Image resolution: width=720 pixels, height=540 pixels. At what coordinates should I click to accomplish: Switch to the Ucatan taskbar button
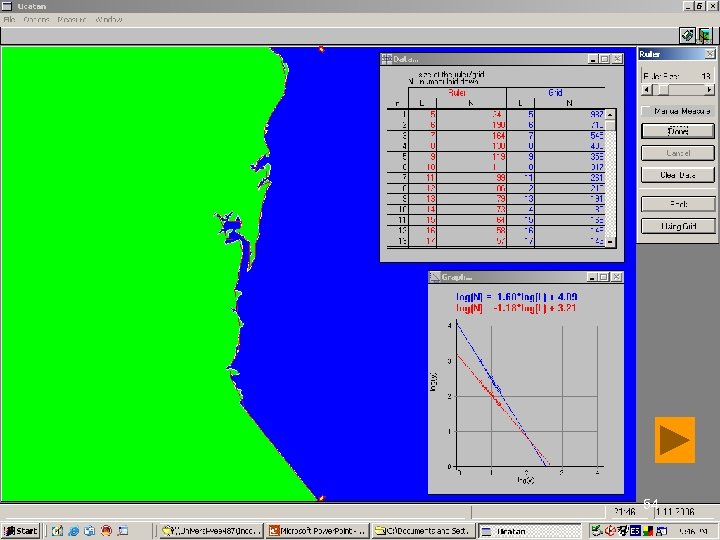point(529,531)
